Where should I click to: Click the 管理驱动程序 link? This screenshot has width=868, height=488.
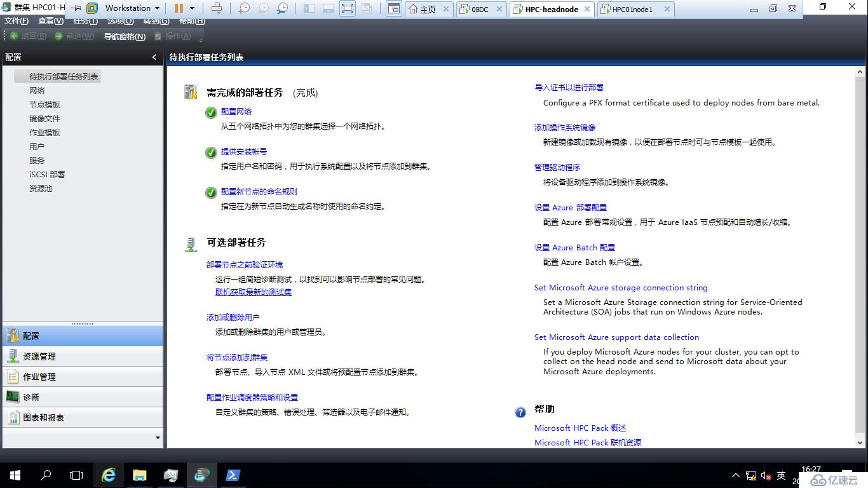pos(557,167)
